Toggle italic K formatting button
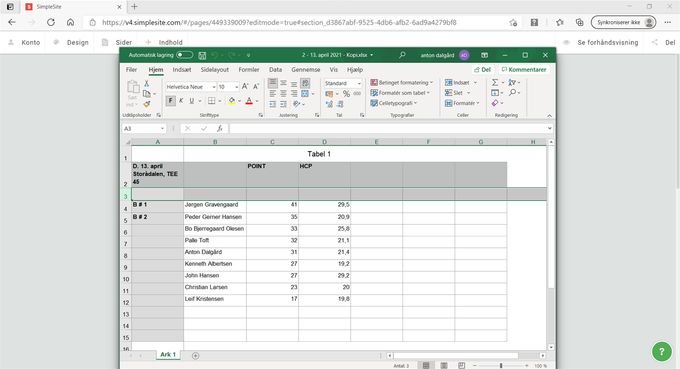This screenshot has width=680, height=369. pos(181,101)
